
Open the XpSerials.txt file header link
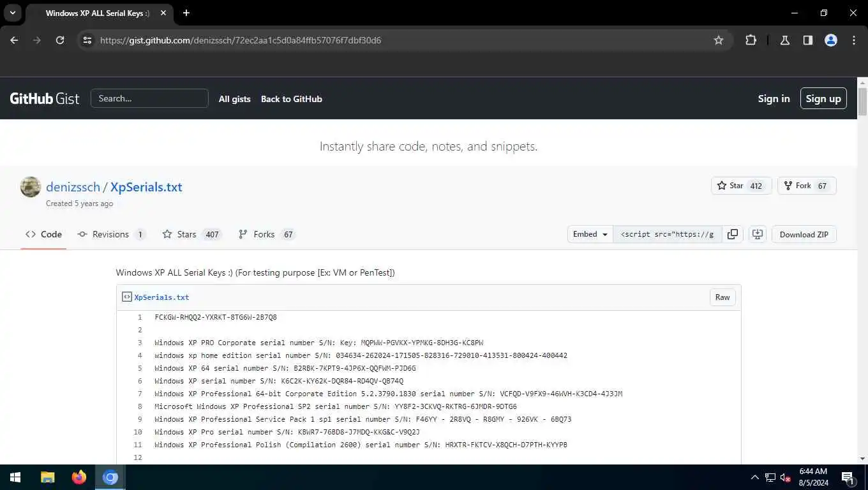[161, 297]
